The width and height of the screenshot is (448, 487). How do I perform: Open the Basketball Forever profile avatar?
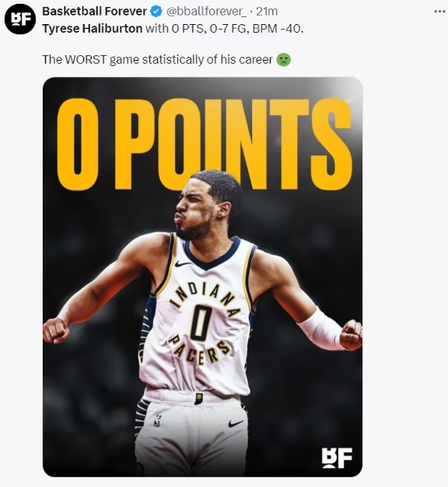click(20, 19)
